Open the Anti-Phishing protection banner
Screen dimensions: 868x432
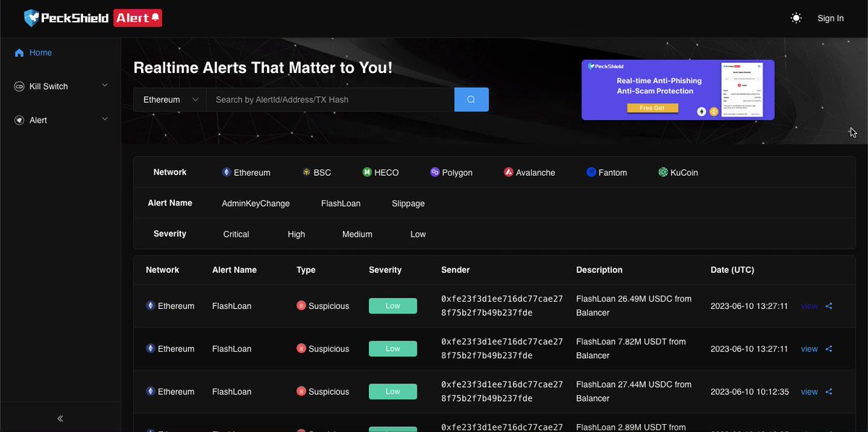click(678, 90)
